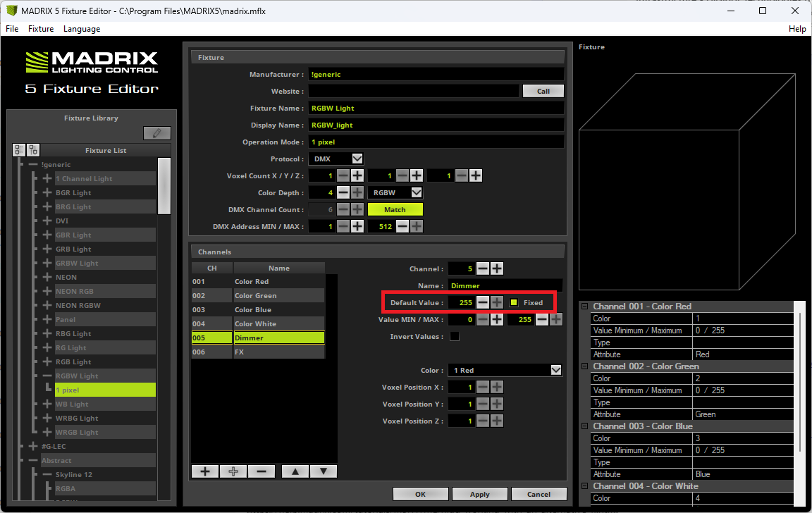Move selected channel down with the down arrow
The image size is (812, 513).
coord(324,471)
